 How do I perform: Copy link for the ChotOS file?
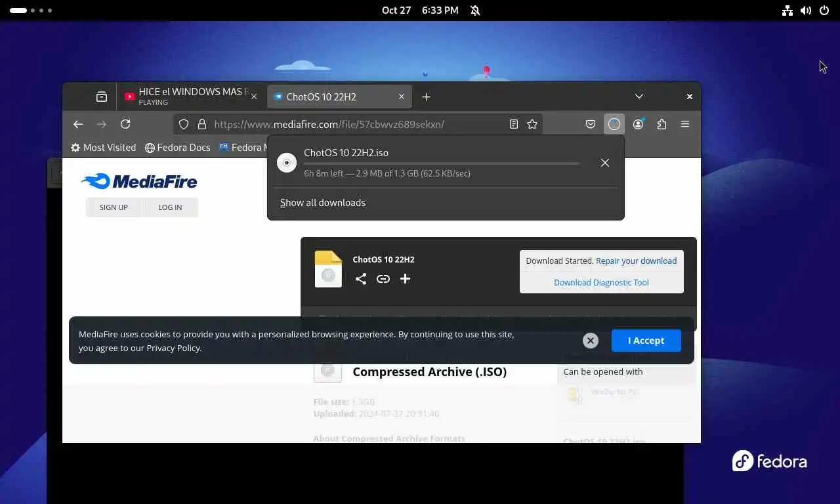(x=383, y=279)
